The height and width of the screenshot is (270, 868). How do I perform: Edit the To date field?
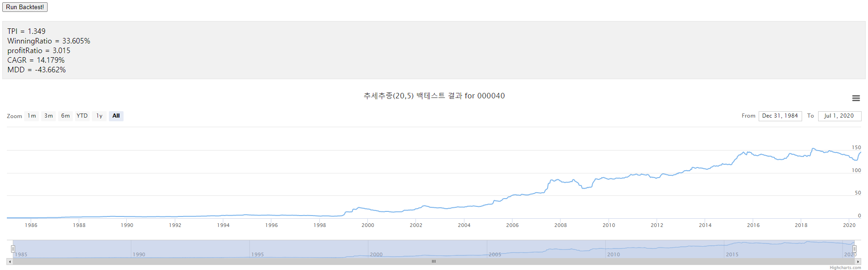[840, 116]
